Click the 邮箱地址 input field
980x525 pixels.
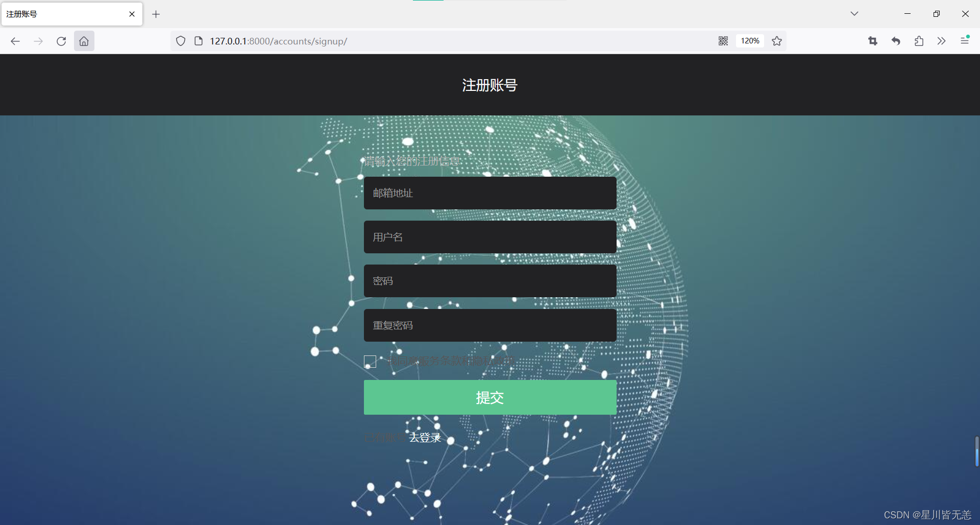(x=490, y=193)
